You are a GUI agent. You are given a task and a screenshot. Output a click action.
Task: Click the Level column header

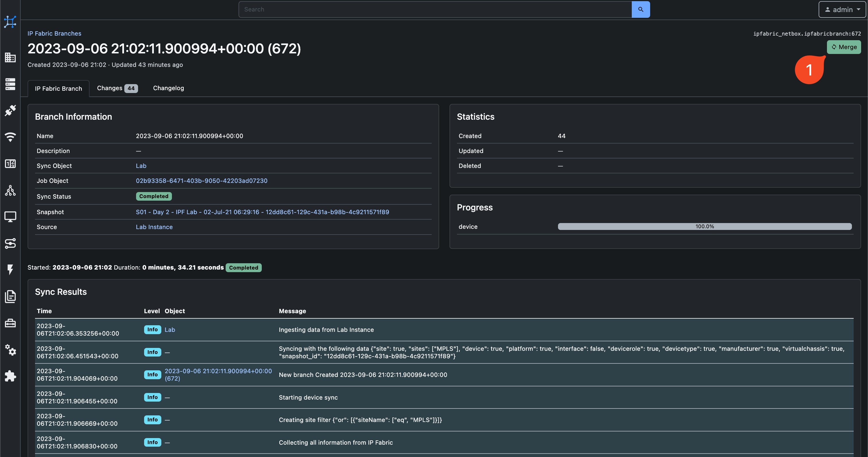(x=152, y=311)
